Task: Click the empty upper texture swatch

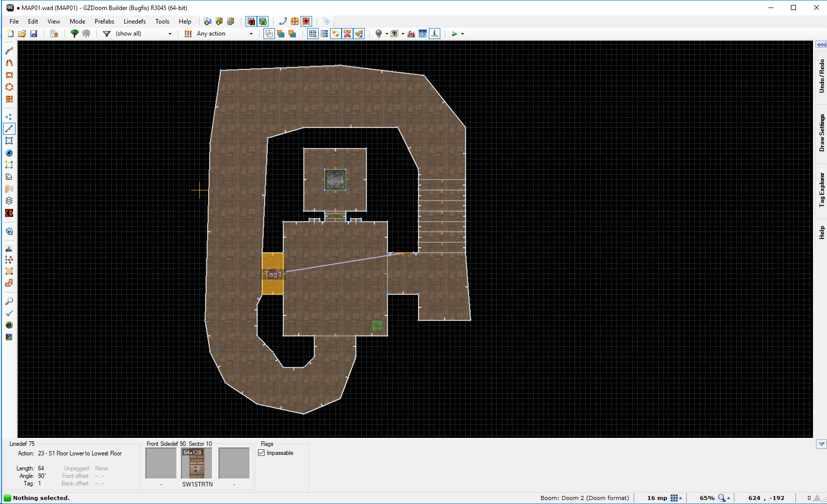Action: tap(161, 463)
